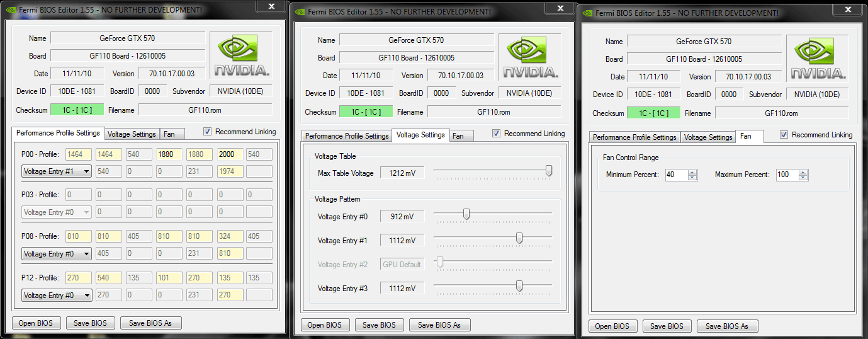The height and width of the screenshot is (339, 868).
Task: Click the P00 field showing 1974
Action: coord(230,171)
